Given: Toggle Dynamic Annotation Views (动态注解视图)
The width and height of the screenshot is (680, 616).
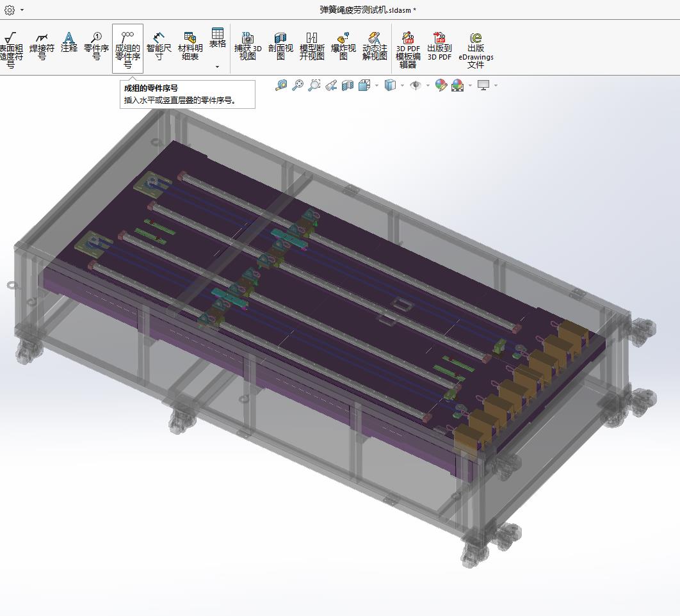Looking at the screenshot, I should 375,46.
